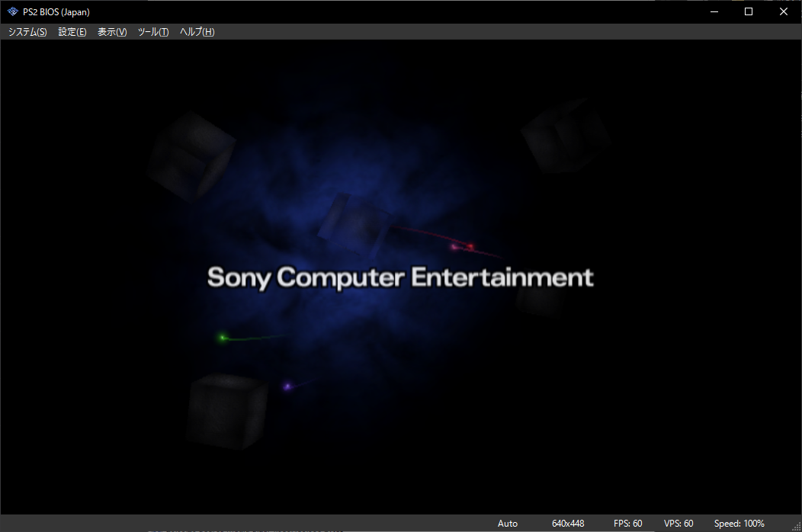
Task: Click the PS2 BIOS (Japan) window title
Action: tap(56, 11)
